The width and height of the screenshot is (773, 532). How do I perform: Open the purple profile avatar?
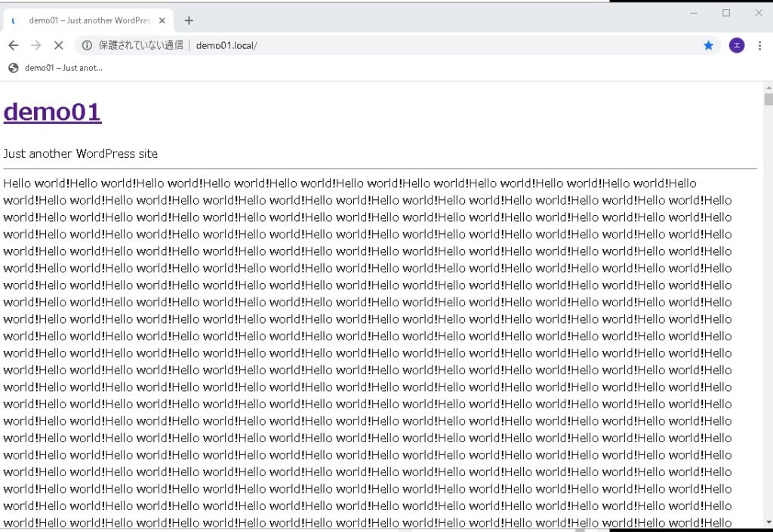[737, 45]
